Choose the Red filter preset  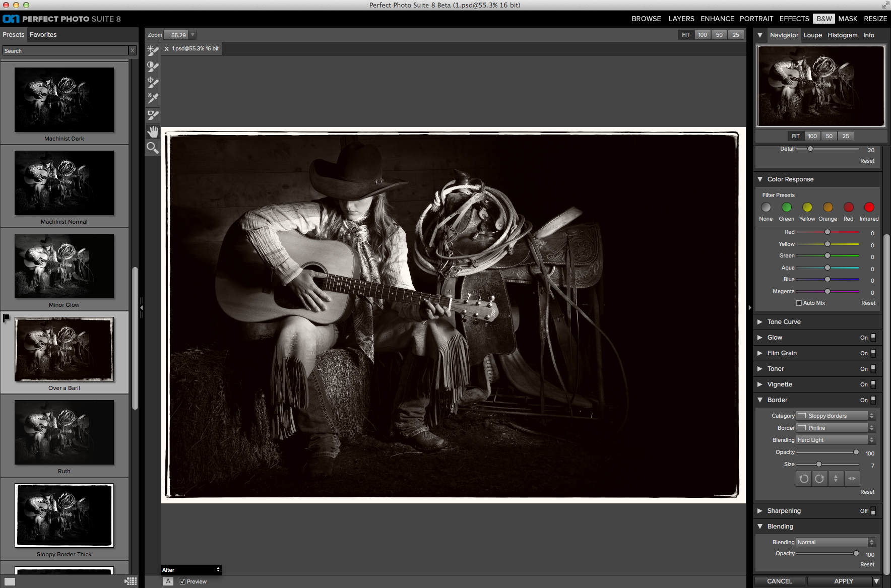pyautogui.click(x=849, y=208)
